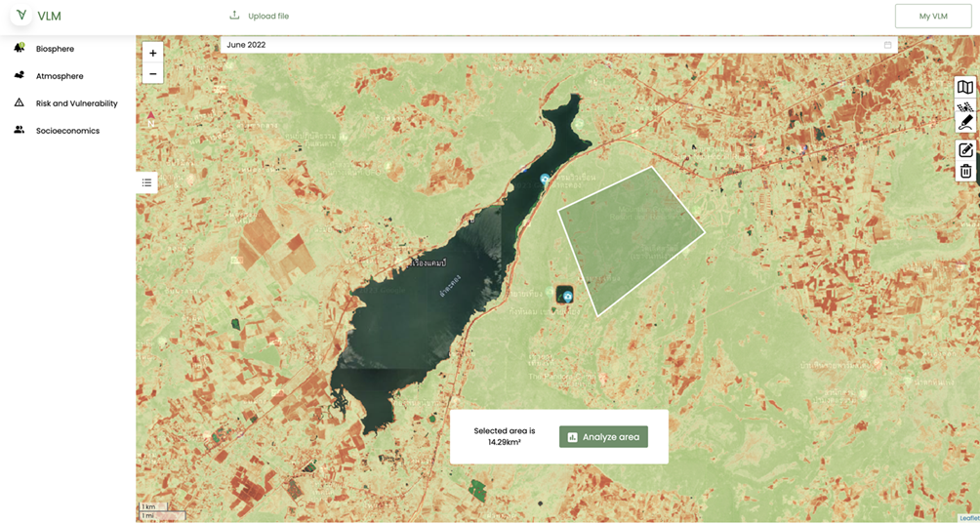Click the 'Selected area is 14.29km²' text
The height and width of the screenshot is (523, 980).
click(505, 436)
